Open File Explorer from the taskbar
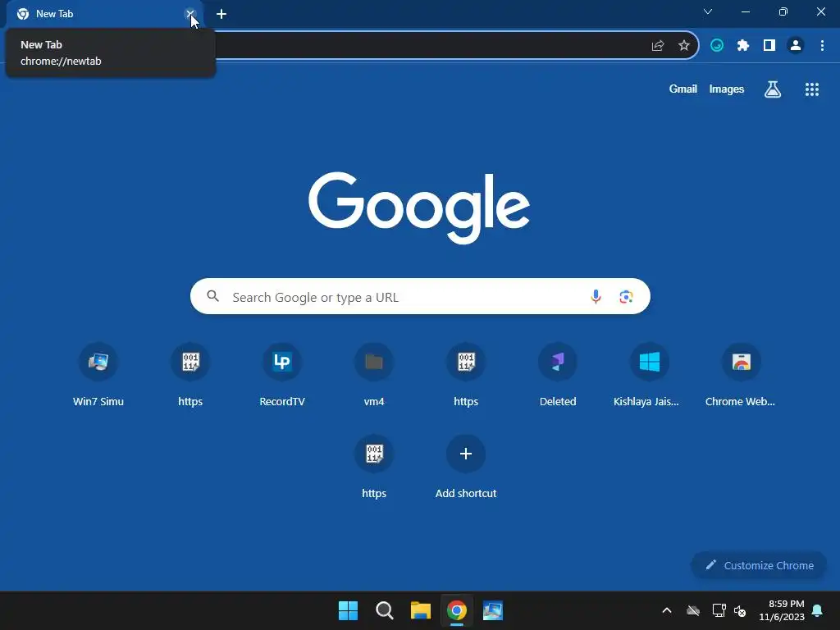 click(x=421, y=610)
